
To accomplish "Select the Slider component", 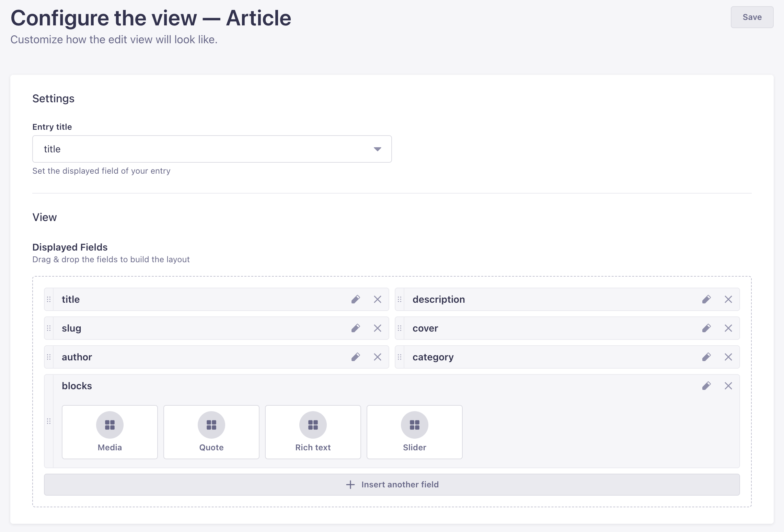I will [x=414, y=432].
